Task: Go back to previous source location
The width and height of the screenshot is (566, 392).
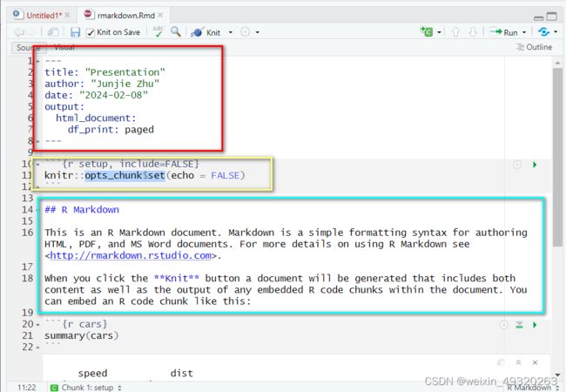Action: click(19, 32)
